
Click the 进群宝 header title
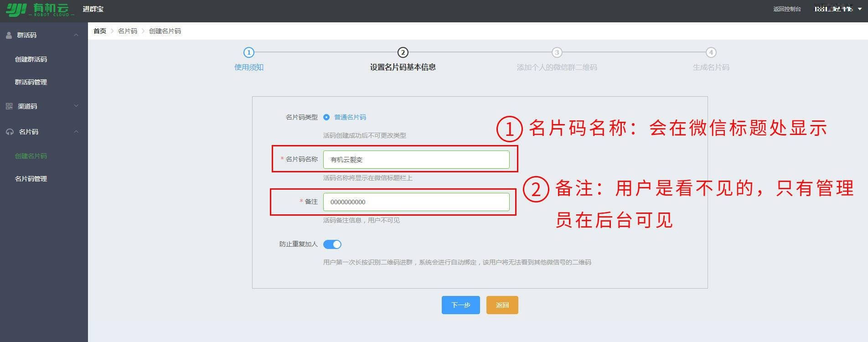tap(93, 9)
